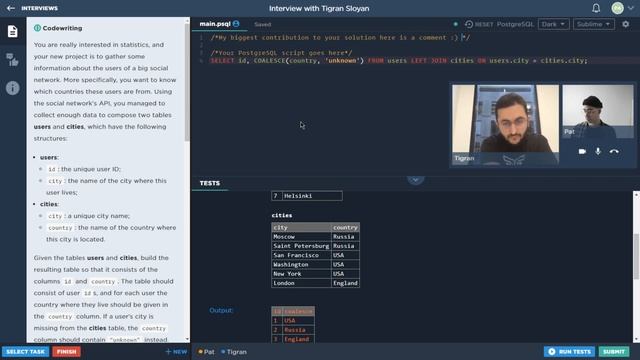
Task: Go back using the Interviews arrow
Action: (11, 8)
